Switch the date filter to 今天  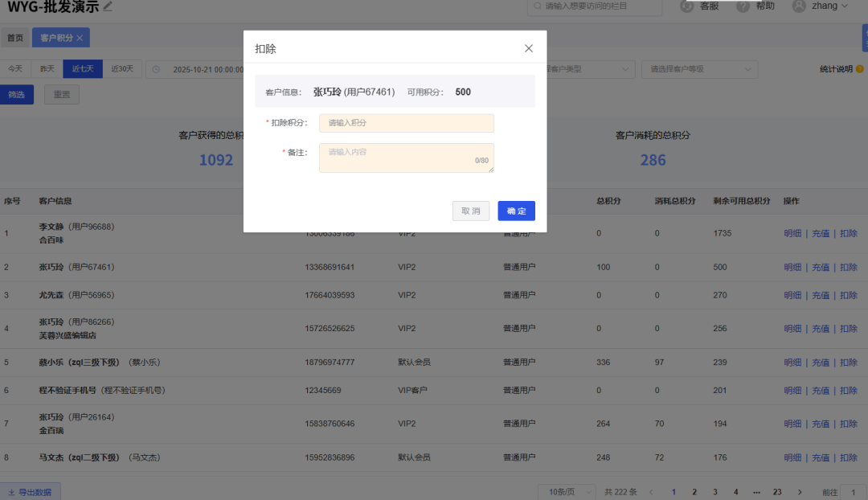(x=16, y=69)
